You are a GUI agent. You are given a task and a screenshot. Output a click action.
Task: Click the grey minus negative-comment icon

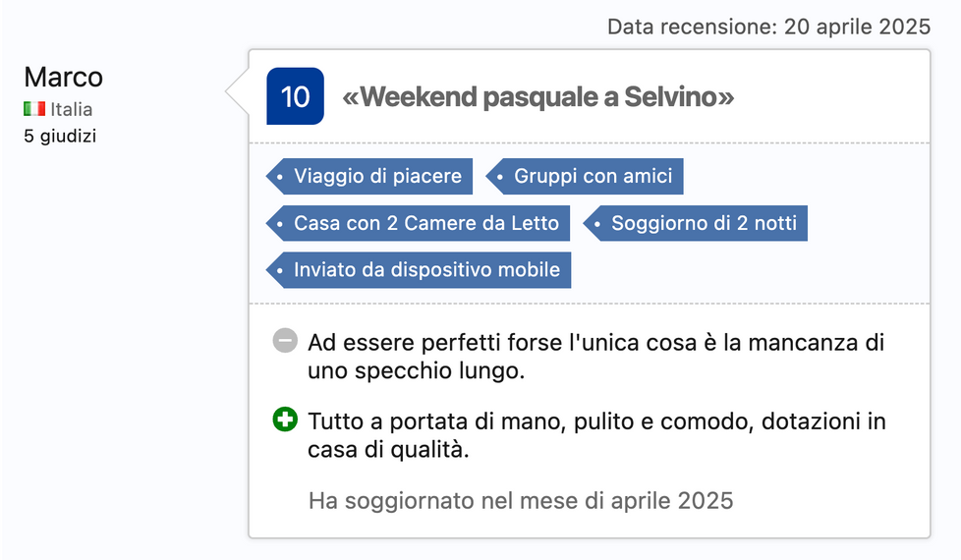tap(284, 342)
